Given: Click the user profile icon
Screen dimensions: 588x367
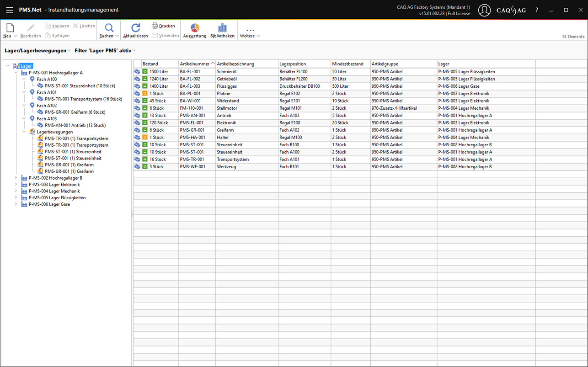Looking at the screenshot, I should (484, 10).
